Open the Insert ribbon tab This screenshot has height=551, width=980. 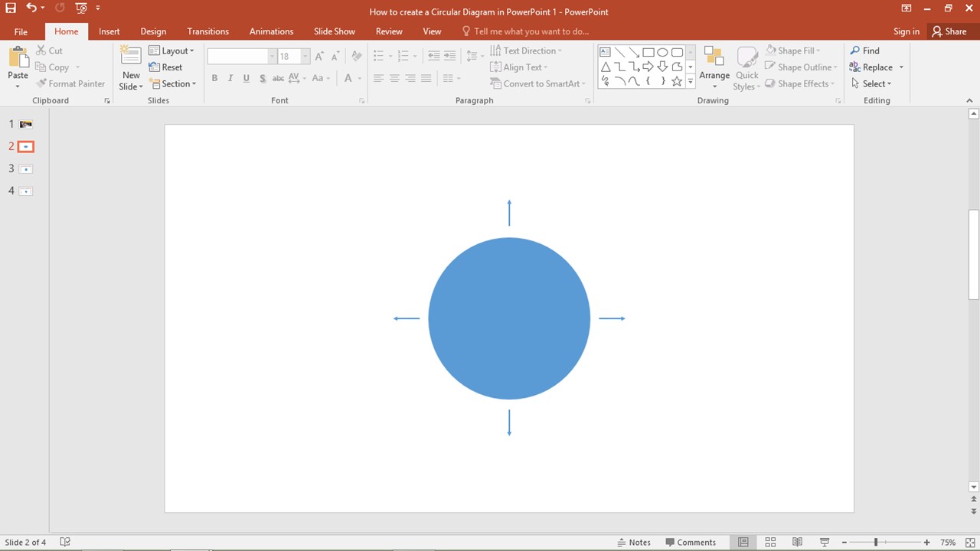(x=109, y=31)
